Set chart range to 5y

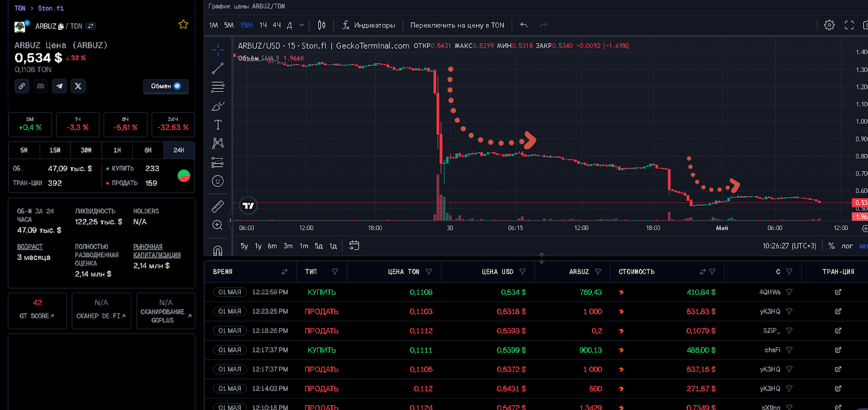point(244,246)
